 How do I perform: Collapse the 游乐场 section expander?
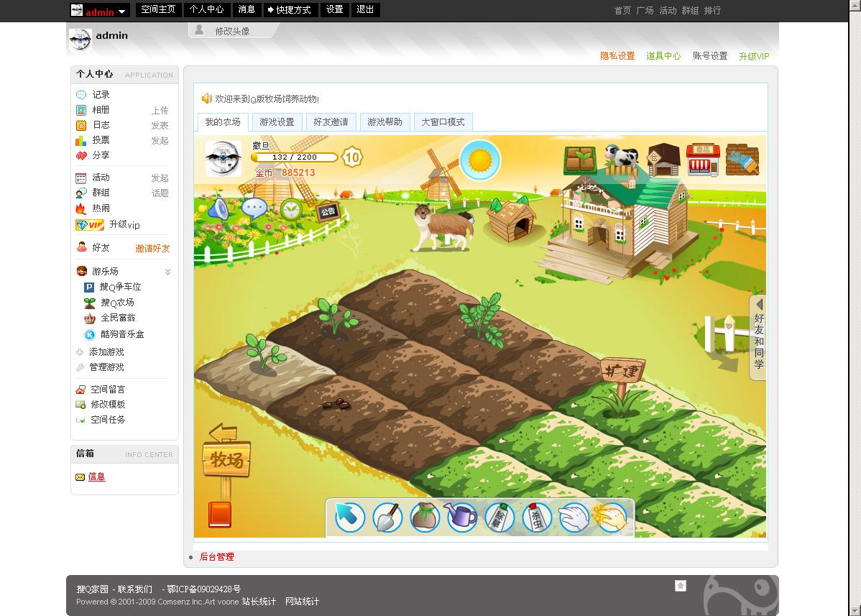167,272
